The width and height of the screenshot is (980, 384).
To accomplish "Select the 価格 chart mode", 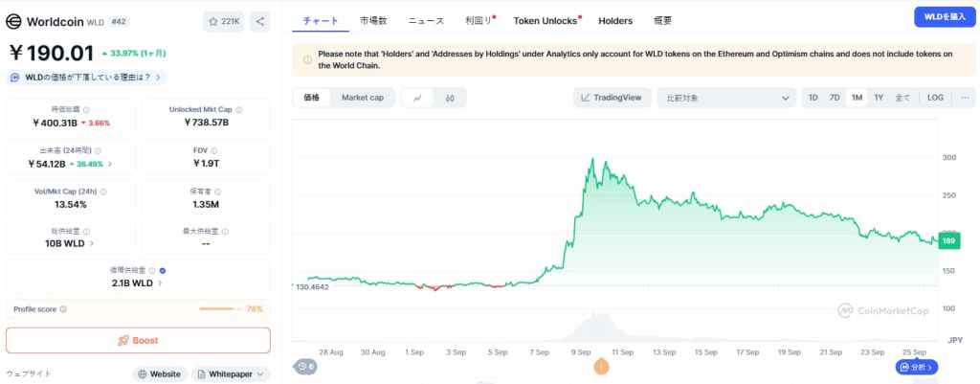I will 311,98.
